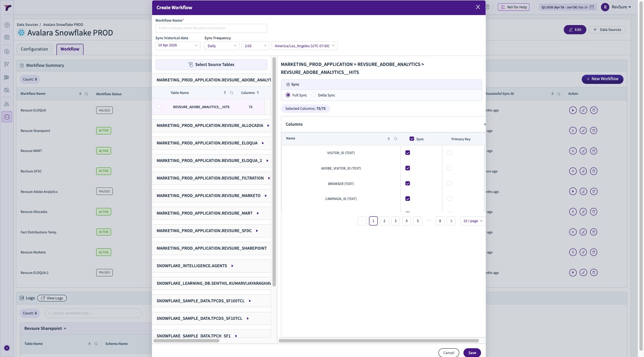The height and width of the screenshot is (357, 644).
Task: Pause the RevSure SFDC workflow
Action: (573, 171)
